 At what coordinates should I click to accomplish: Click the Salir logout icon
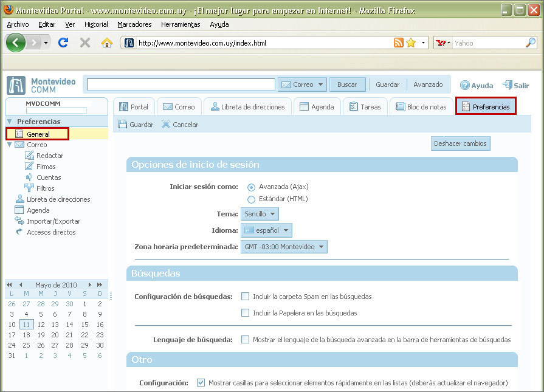pos(506,86)
